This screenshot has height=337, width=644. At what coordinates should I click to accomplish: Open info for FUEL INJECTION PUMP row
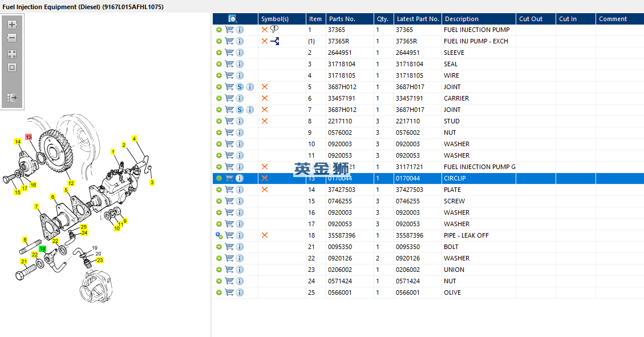click(x=240, y=30)
